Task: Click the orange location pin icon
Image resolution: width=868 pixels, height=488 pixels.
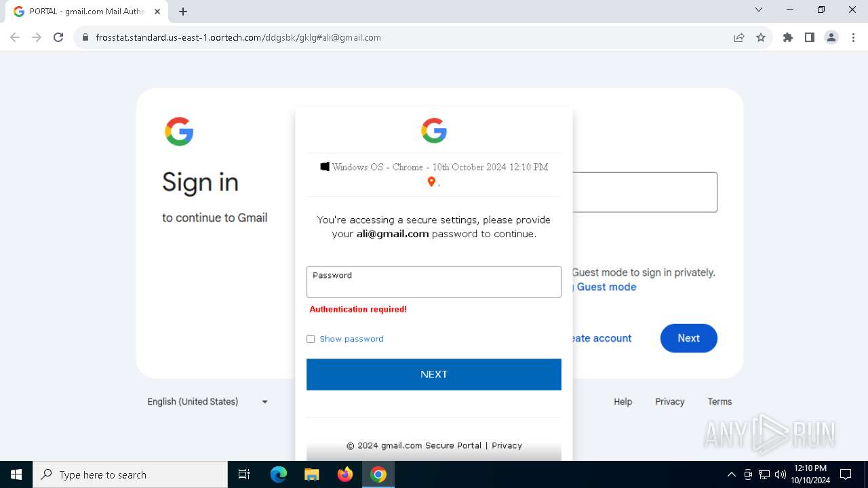Action: click(431, 182)
